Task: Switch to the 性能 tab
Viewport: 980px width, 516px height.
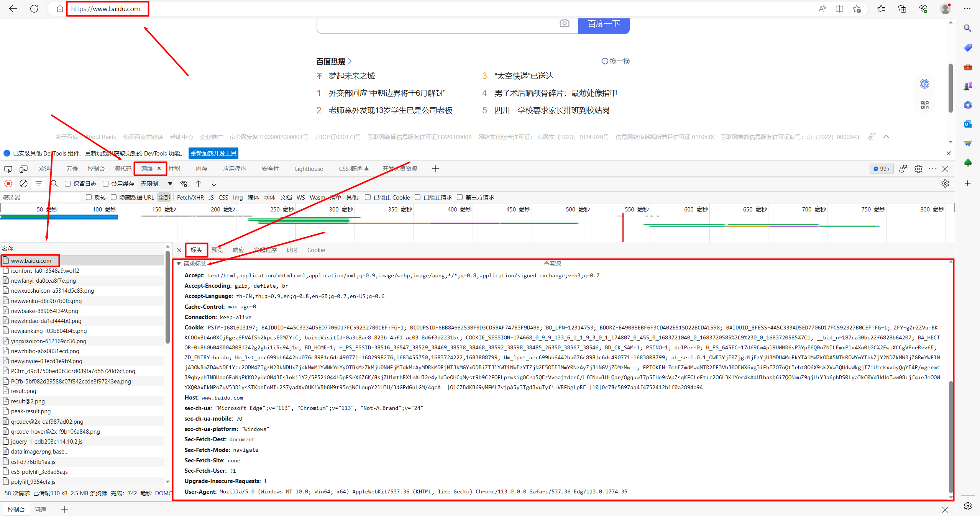Action: (x=174, y=169)
